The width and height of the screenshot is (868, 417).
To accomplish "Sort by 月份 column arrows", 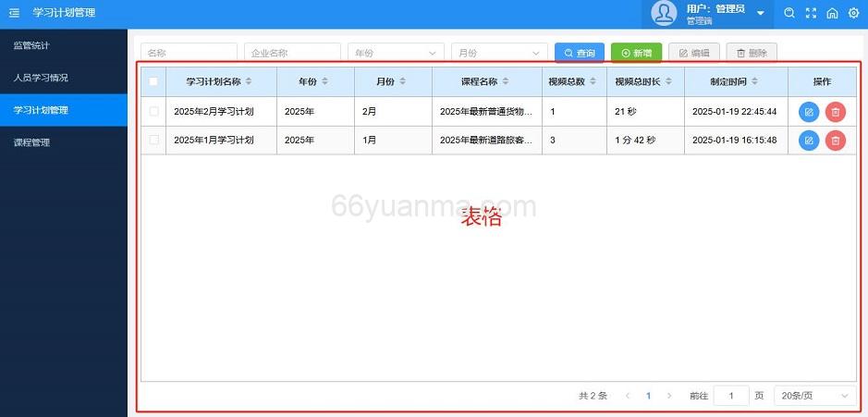I will pos(402,81).
